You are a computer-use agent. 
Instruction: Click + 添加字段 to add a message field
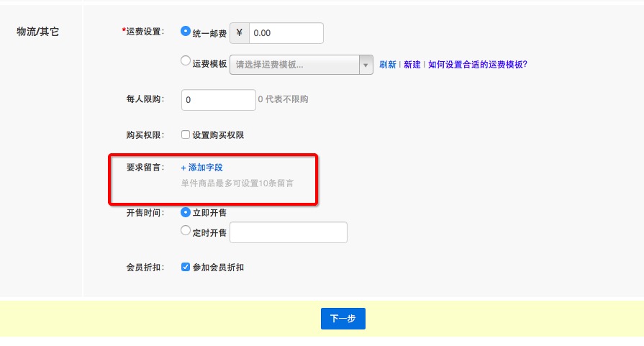202,168
